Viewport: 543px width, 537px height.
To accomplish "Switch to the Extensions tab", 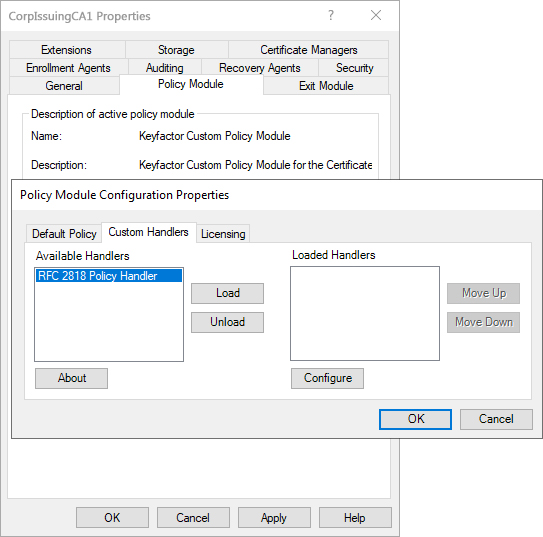I will click(67, 50).
